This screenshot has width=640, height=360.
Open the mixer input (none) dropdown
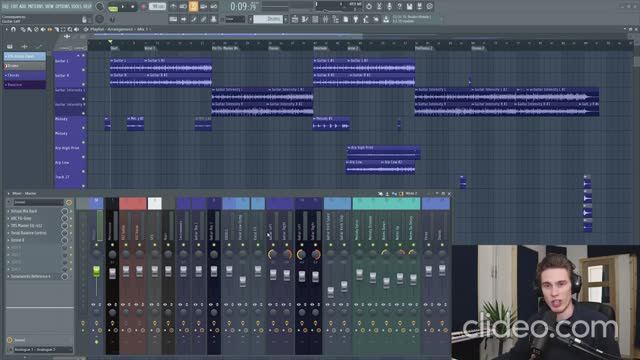pos(39,202)
